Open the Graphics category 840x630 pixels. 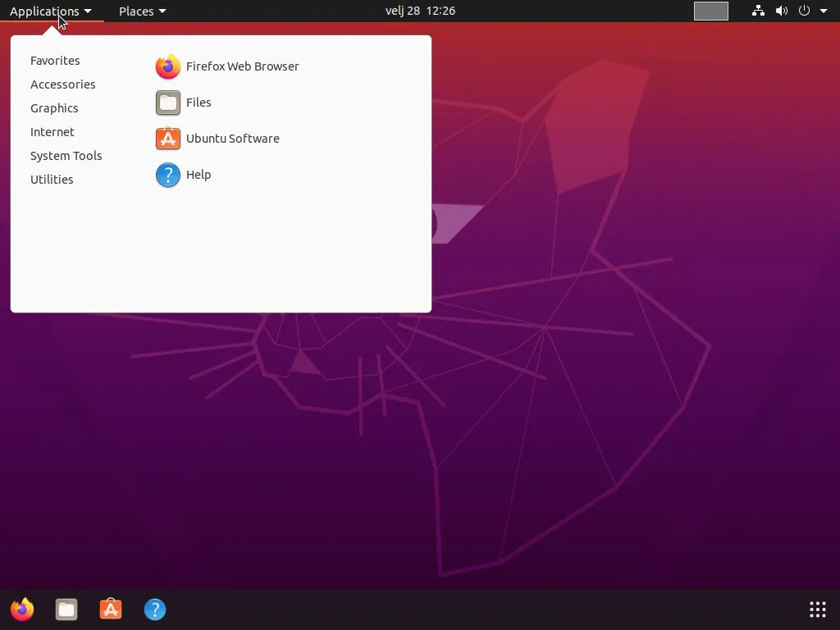(x=54, y=107)
